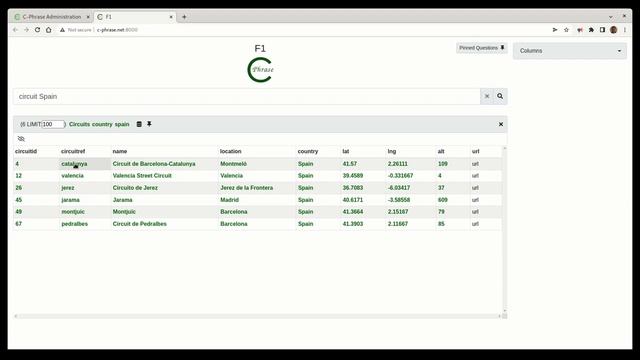Open a new browser tab
This screenshot has height=360, width=640.
(184, 17)
